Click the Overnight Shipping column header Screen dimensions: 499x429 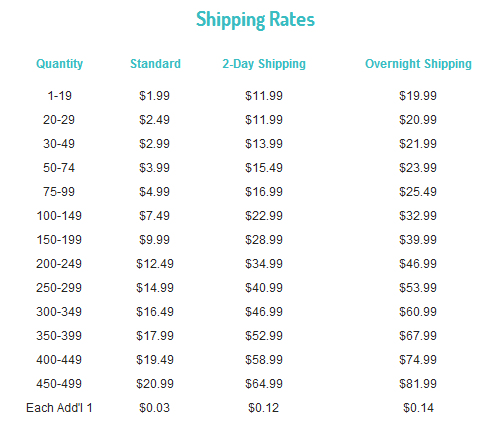(418, 64)
